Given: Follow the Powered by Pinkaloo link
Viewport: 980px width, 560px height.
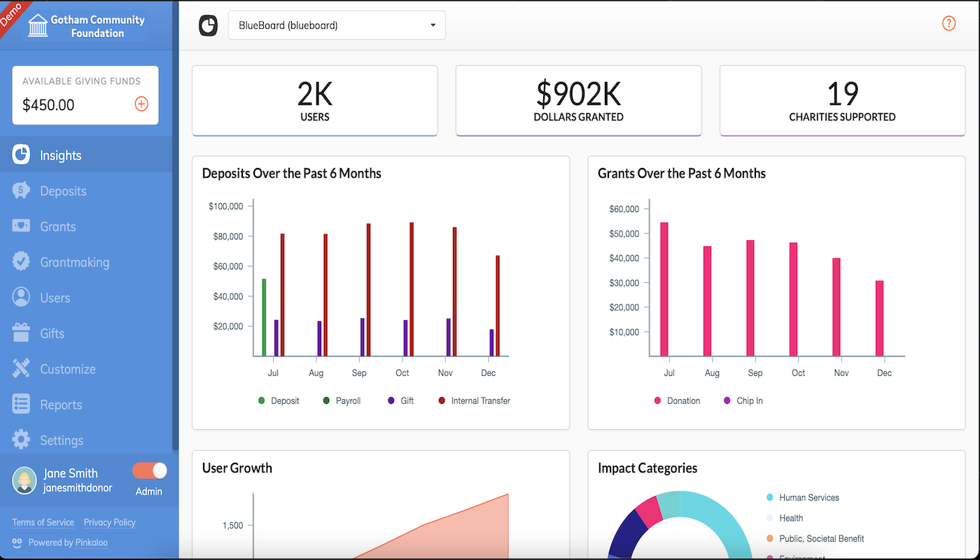Looking at the screenshot, I should [x=68, y=542].
